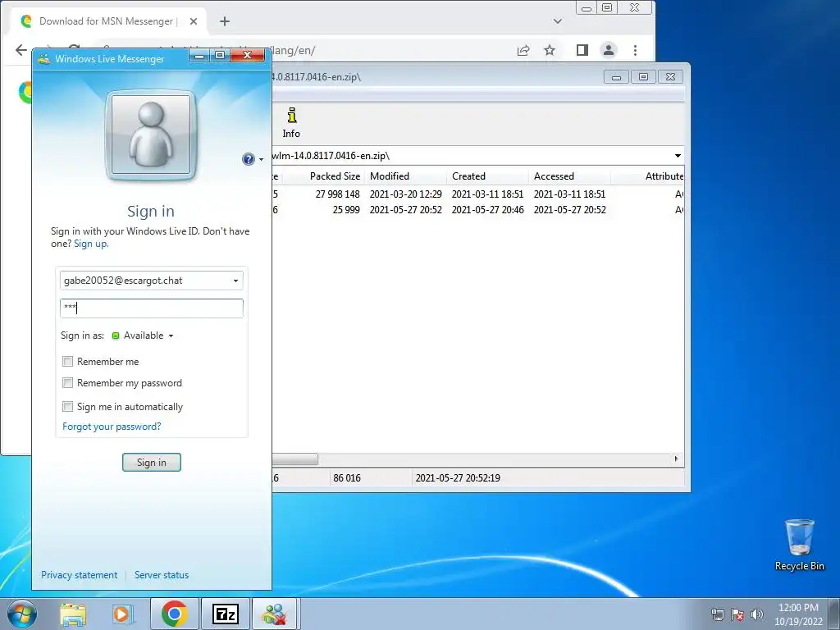Minimize the 7-Zip window
Viewport: 840px width, 630px height.
coord(616,77)
